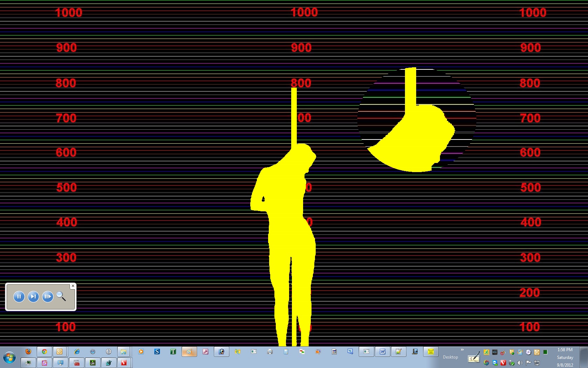Viewport: 588px width, 368px height.
Task: Expand the Desktop toolbar chevron
Action: click(x=462, y=350)
